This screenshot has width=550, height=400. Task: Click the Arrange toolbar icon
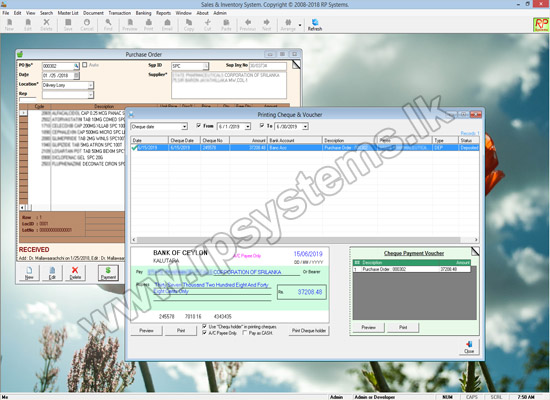288,25
